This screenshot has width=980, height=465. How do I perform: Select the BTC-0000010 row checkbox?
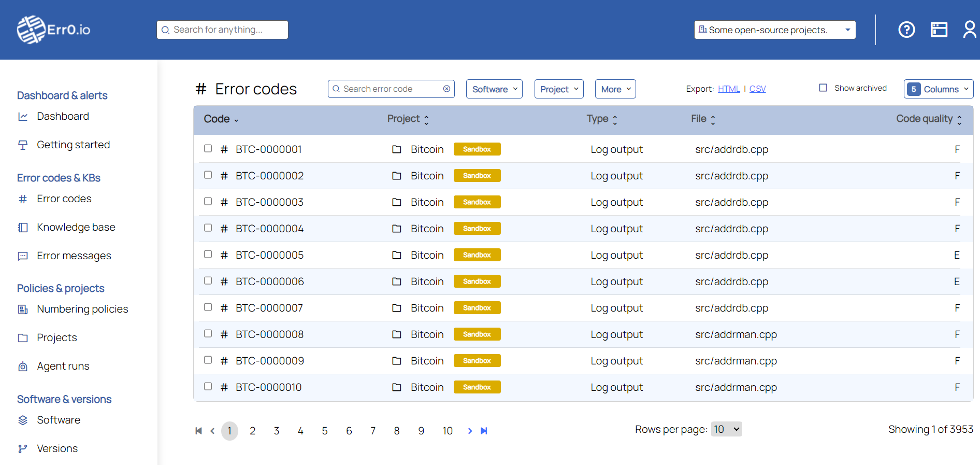pos(208,386)
